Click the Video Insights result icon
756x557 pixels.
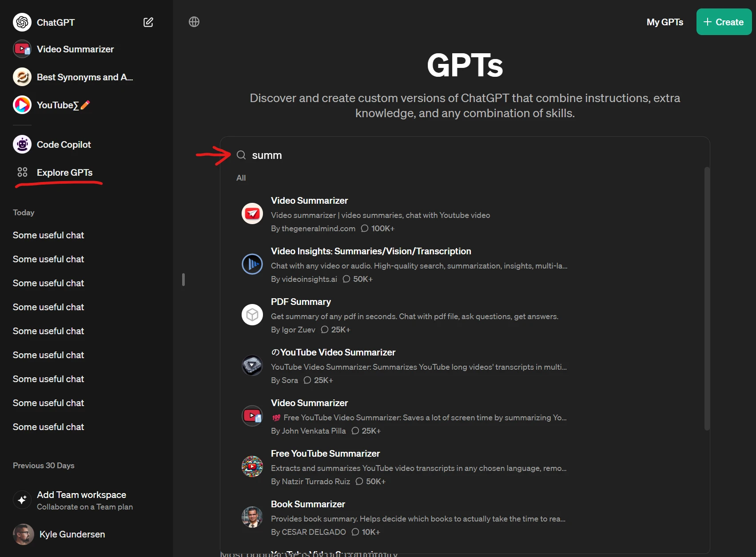point(252,264)
